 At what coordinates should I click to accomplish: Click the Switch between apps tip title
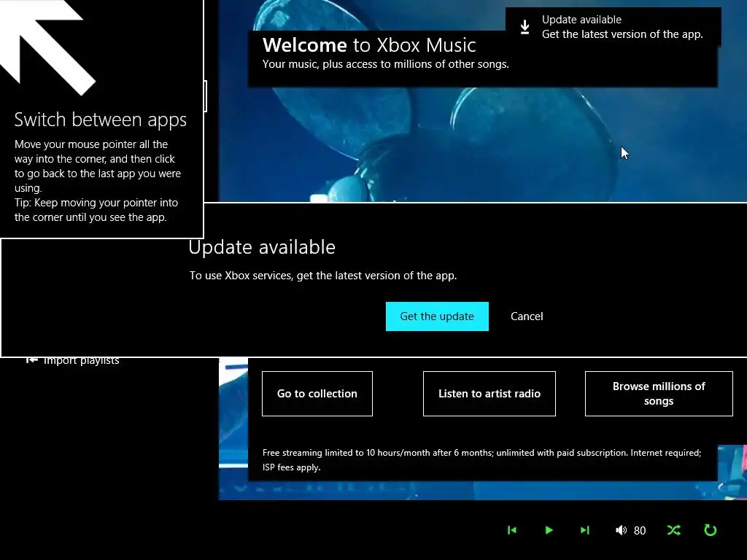click(101, 120)
